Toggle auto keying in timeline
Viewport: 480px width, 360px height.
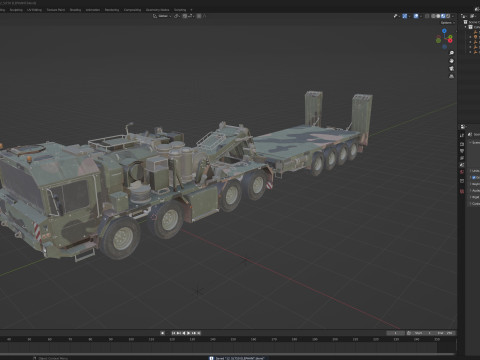(x=162, y=333)
